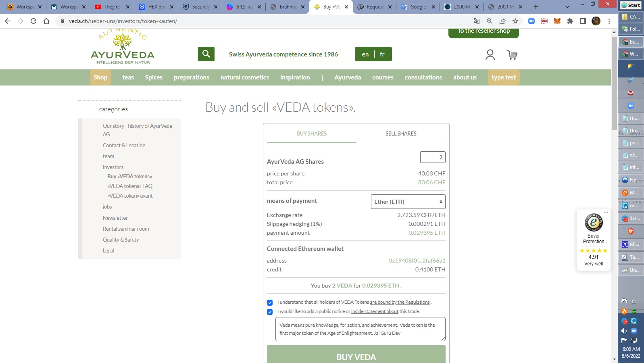Click the Trusted Shops buyer protection badge

click(594, 240)
